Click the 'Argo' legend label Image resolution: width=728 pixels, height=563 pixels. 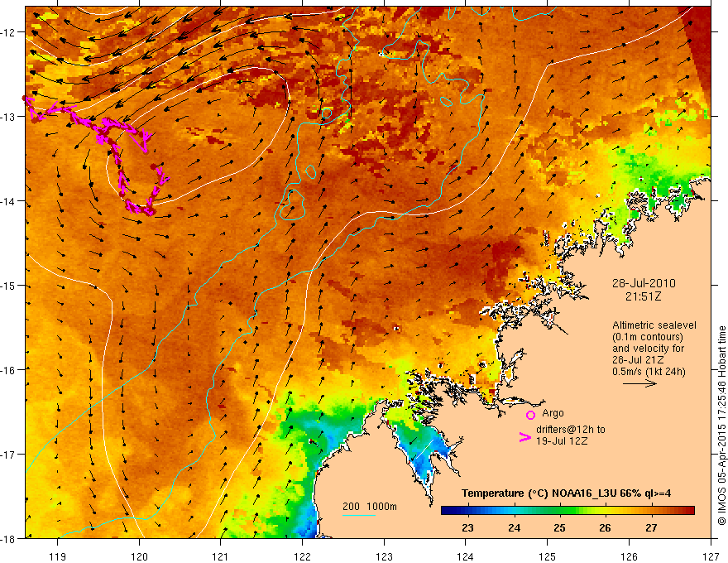tap(553, 413)
